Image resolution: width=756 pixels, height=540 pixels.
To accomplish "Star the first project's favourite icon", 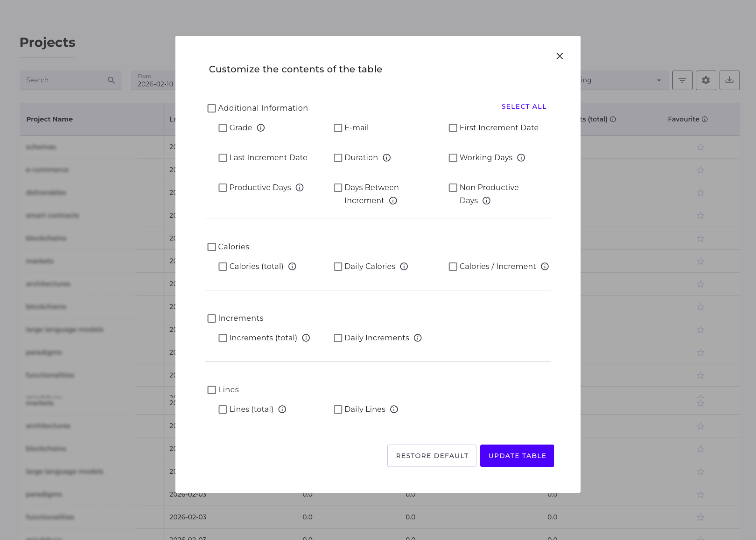I will tap(700, 147).
